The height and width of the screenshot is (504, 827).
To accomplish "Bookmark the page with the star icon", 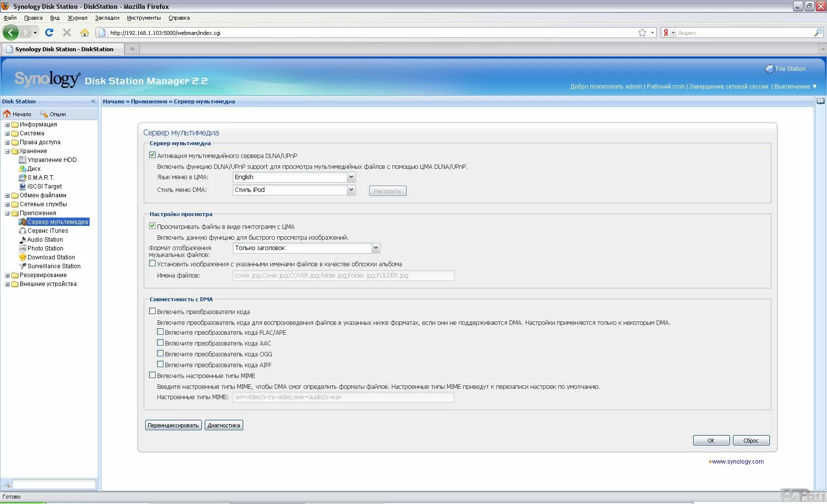I will [642, 32].
